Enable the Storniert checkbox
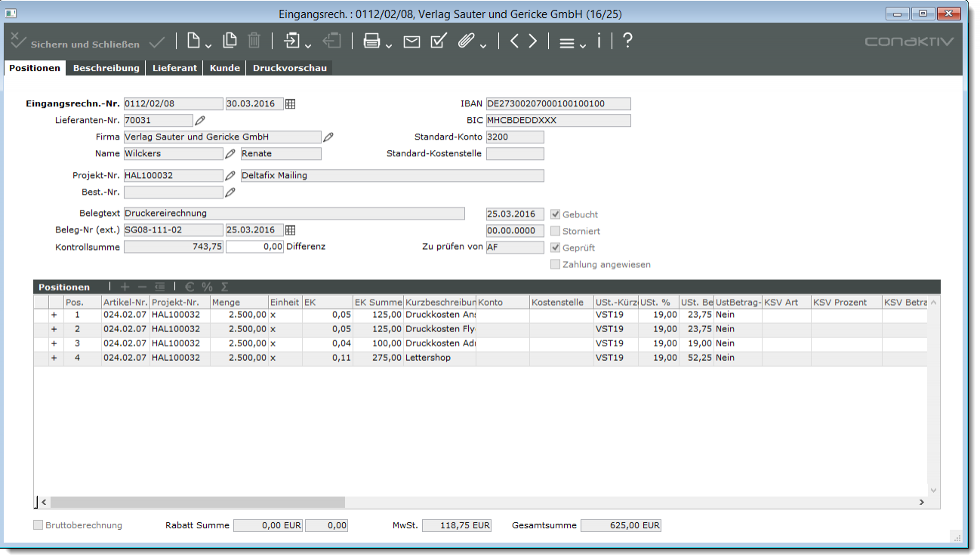The width and height of the screenshot is (980, 560). pyautogui.click(x=556, y=231)
